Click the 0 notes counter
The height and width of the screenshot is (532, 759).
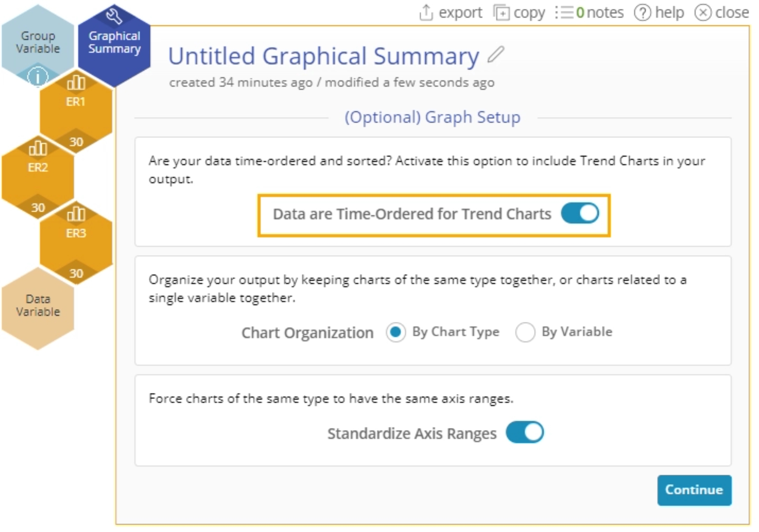[581, 12]
